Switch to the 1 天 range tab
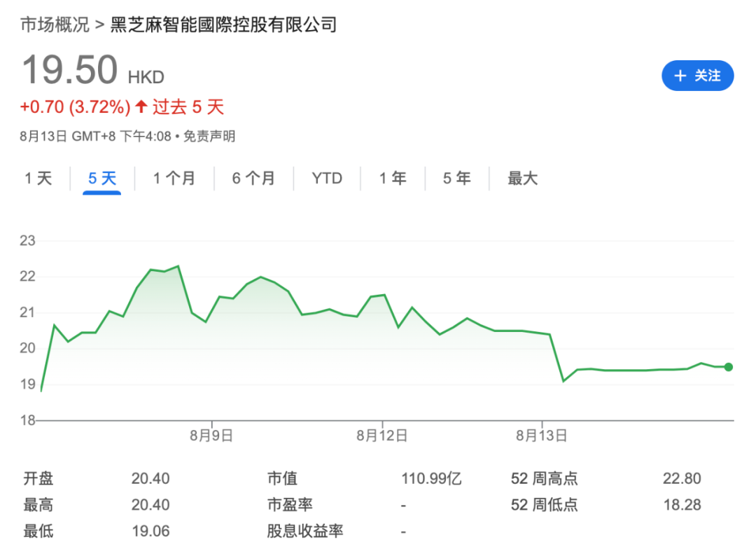 point(38,179)
